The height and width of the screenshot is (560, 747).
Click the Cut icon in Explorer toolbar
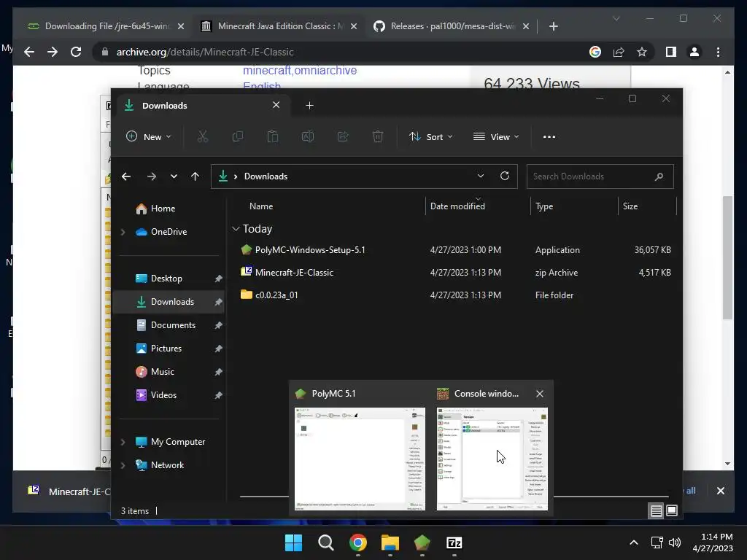tap(203, 136)
